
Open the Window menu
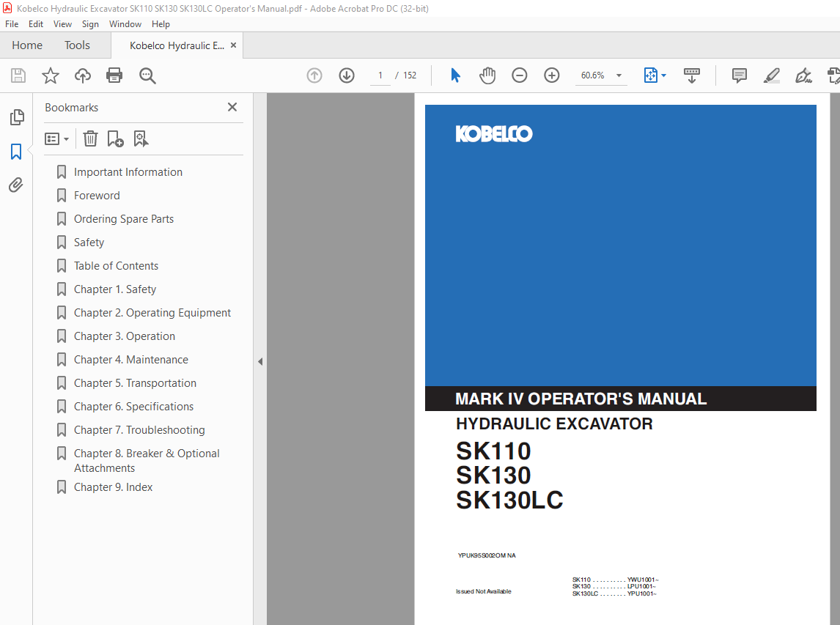pyautogui.click(x=125, y=24)
